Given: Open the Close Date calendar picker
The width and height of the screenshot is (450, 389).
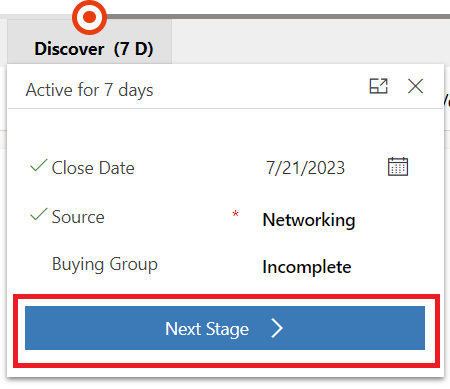Looking at the screenshot, I should point(398,167).
